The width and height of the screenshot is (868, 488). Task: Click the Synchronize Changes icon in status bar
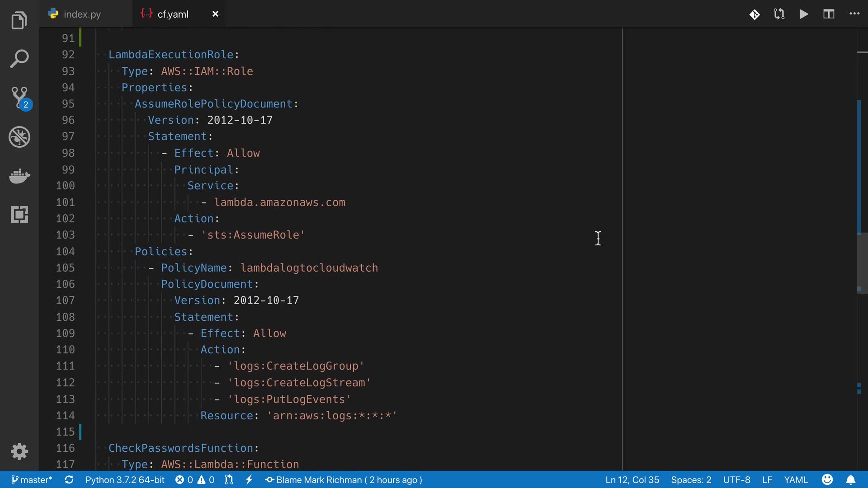pyautogui.click(x=69, y=480)
